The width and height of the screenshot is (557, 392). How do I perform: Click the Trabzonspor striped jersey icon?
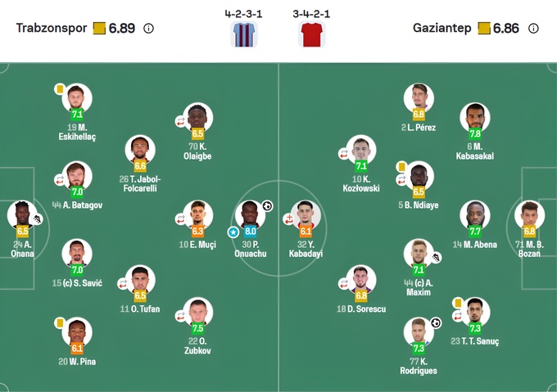point(244,35)
